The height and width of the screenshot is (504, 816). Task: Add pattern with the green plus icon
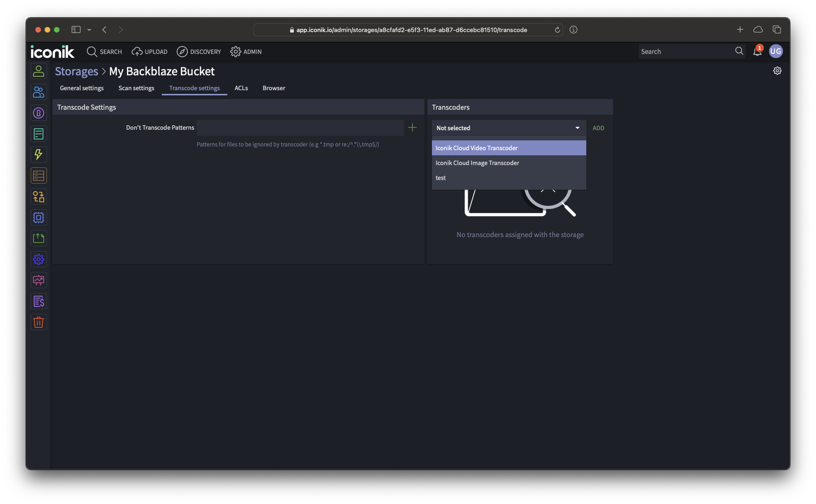click(x=412, y=127)
